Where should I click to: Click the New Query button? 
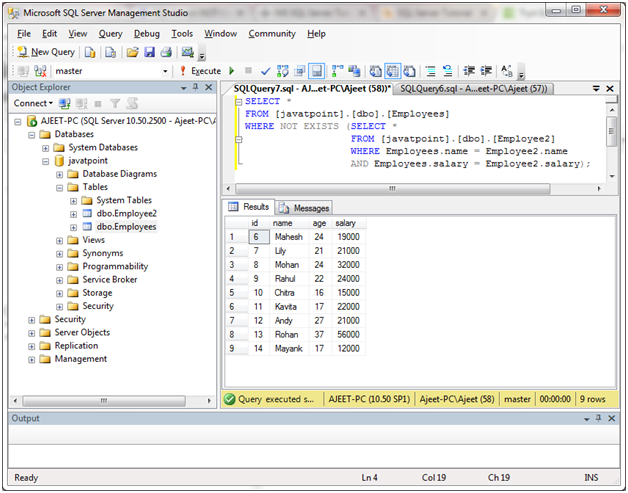(46, 52)
